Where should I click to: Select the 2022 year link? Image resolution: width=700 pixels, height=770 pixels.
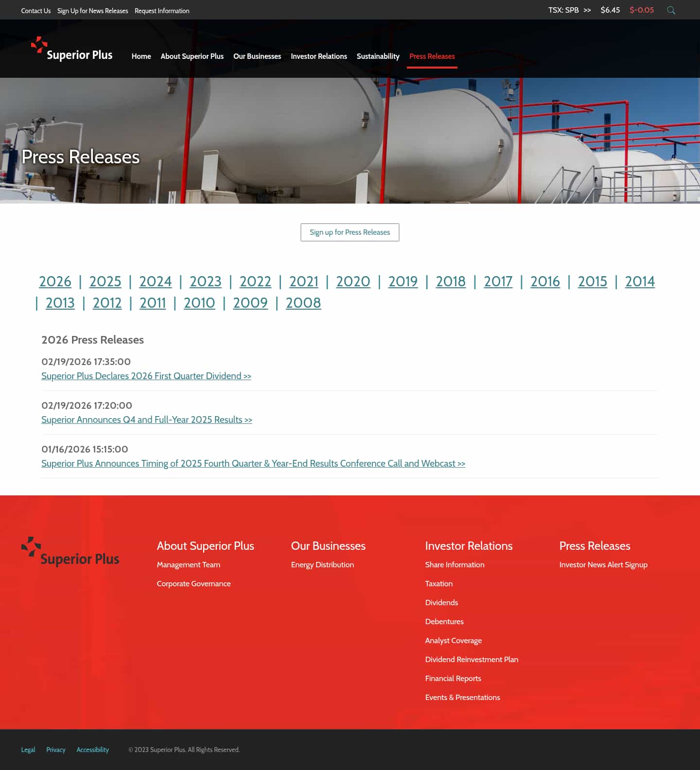(255, 281)
